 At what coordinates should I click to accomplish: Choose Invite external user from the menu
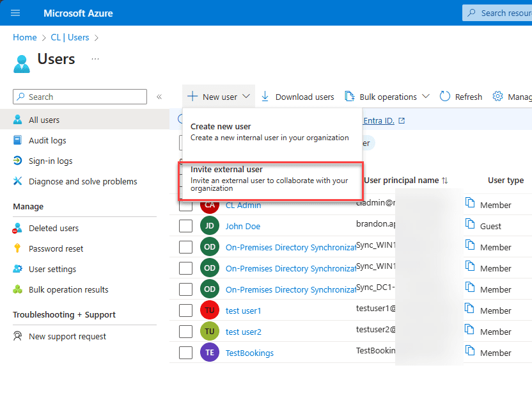270,181
